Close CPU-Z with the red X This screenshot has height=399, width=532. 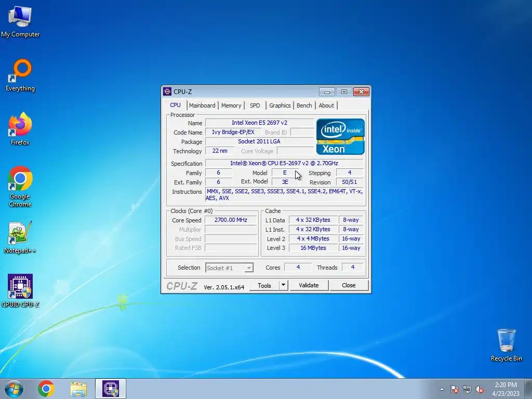(362, 92)
